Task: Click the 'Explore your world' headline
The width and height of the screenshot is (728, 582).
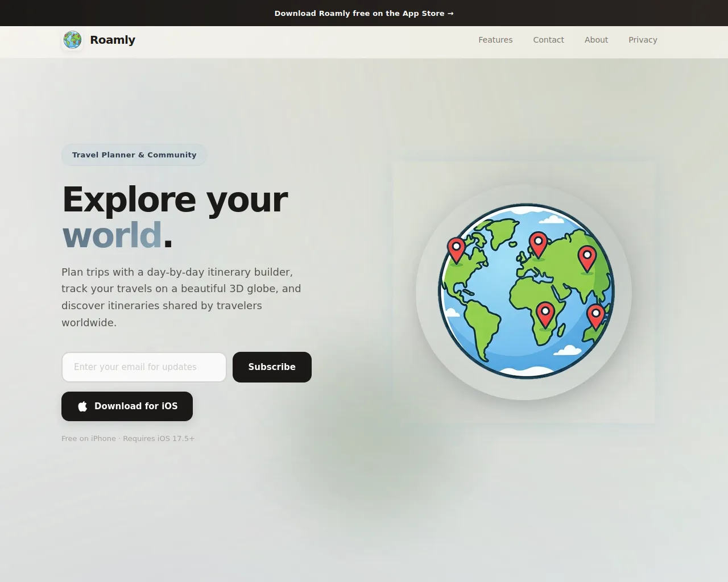Action: click(175, 217)
